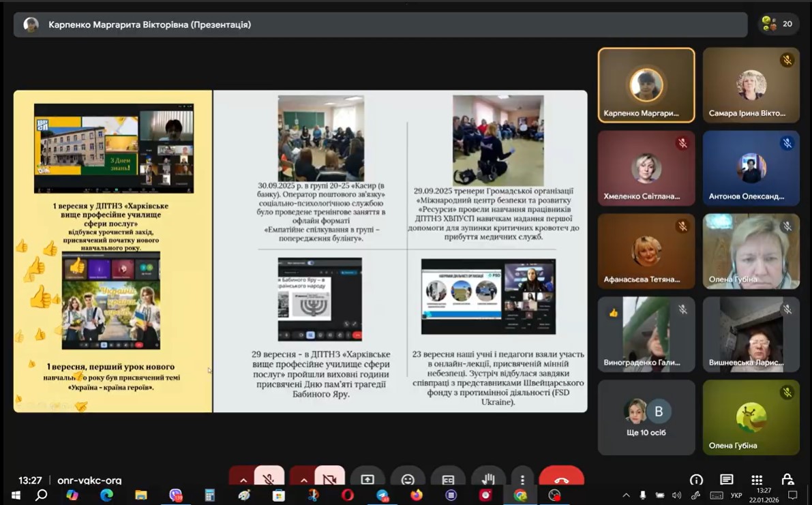Open more options three-dot menu
Image resolution: width=812 pixels, height=505 pixels.
[x=522, y=480]
